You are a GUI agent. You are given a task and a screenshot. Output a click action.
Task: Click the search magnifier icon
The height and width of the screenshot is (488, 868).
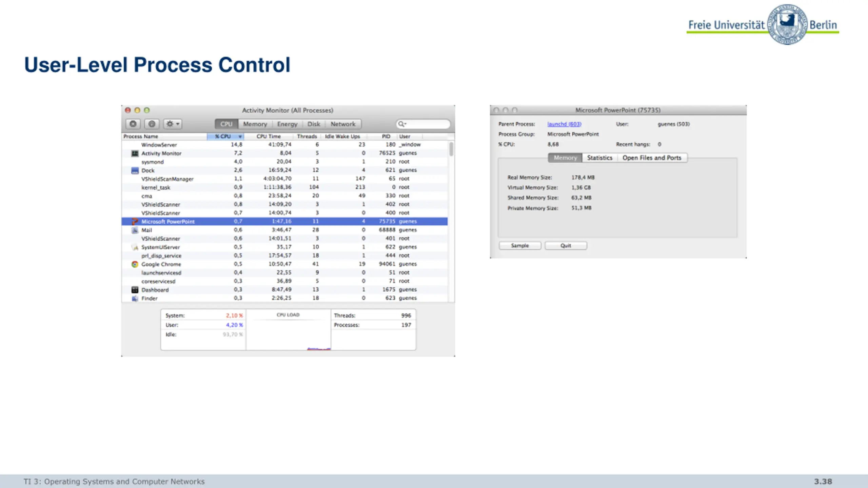click(x=402, y=124)
